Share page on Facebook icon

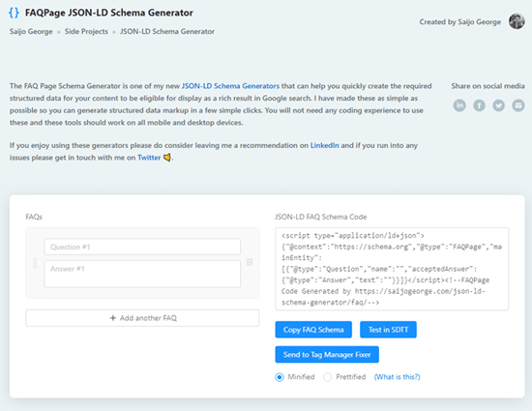point(479,105)
